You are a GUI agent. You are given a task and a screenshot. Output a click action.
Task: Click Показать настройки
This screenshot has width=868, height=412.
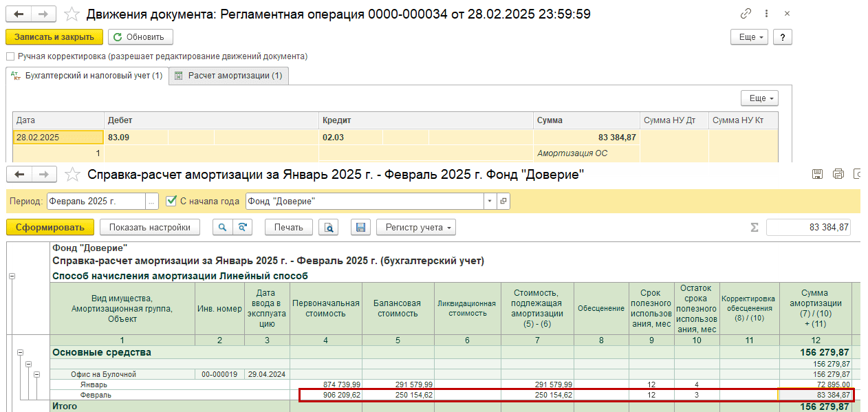(149, 227)
